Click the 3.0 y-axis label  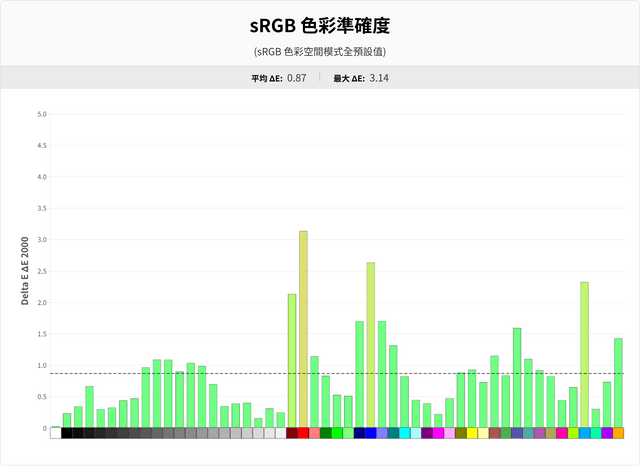coord(42,240)
